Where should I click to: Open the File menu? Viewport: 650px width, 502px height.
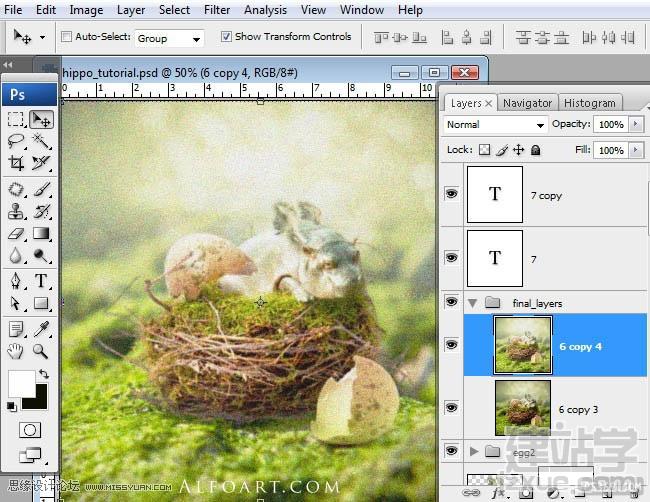(x=13, y=10)
